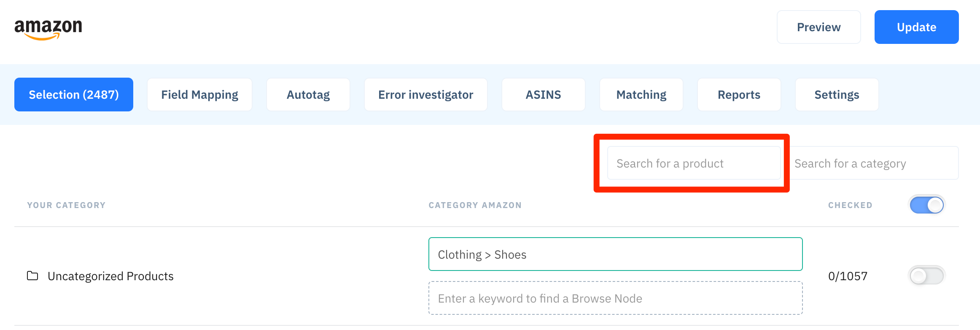Switch to the Autotag tab
Screen dimensions: 980x330
pos(308,95)
